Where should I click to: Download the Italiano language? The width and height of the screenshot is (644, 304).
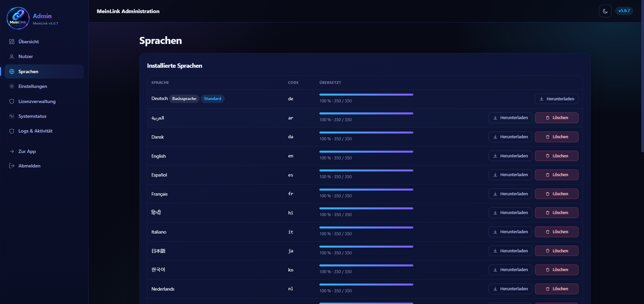point(510,232)
